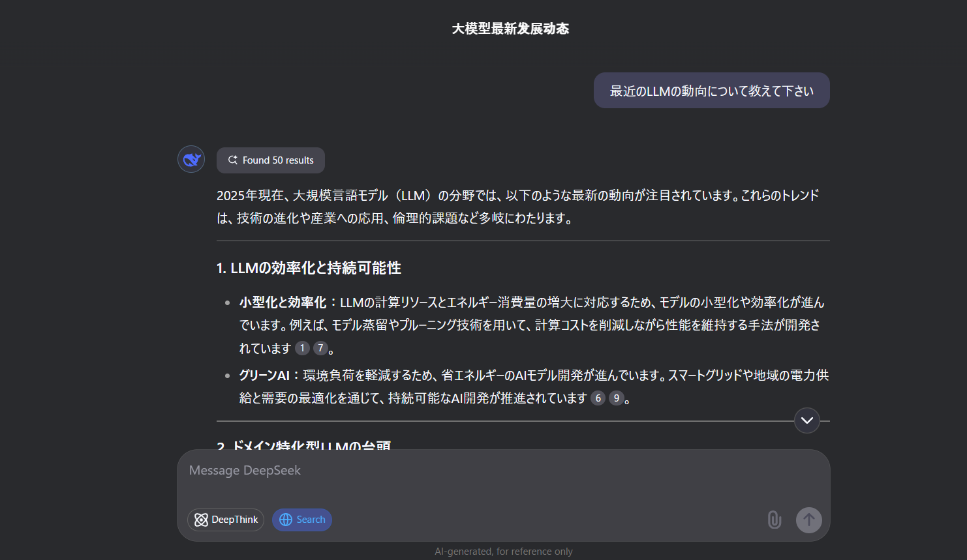Image resolution: width=967 pixels, height=560 pixels.
Task: Open citation 6 in the グリーンAI bullet
Action: click(x=598, y=398)
